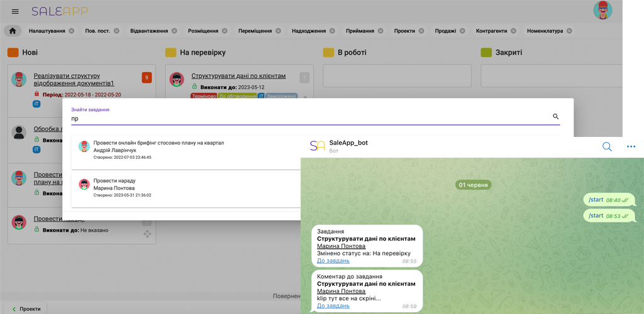
Task: Click the orange Нові column swatch
Action: pyautogui.click(x=13, y=53)
